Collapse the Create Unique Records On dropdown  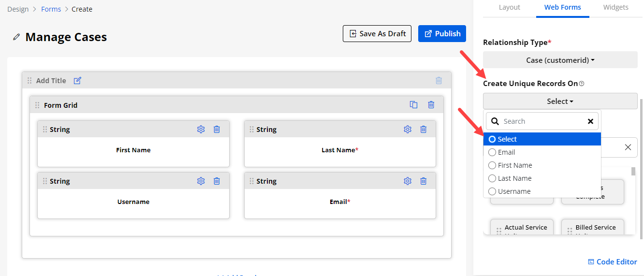point(560,102)
